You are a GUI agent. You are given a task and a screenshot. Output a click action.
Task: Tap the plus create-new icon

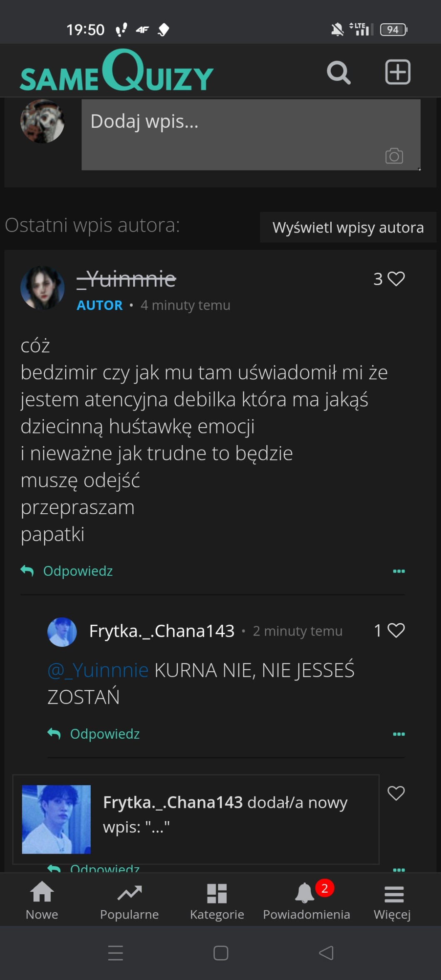click(x=398, y=72)
